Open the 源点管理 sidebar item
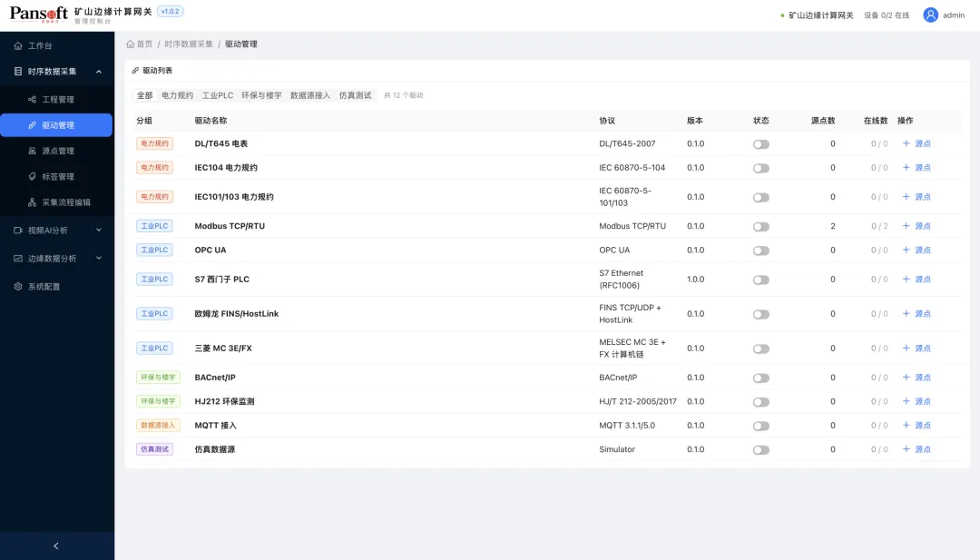Viewport: 980px width, 560px height. pos(56,151)
